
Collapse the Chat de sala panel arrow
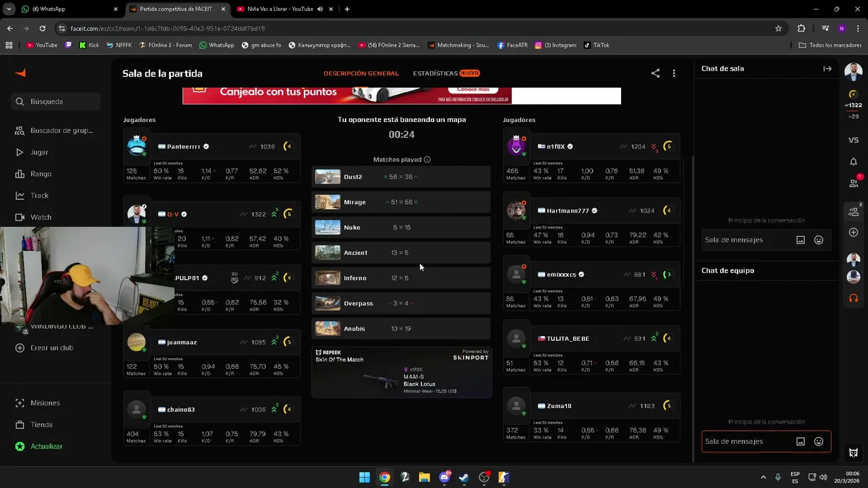tap(827, 68)
